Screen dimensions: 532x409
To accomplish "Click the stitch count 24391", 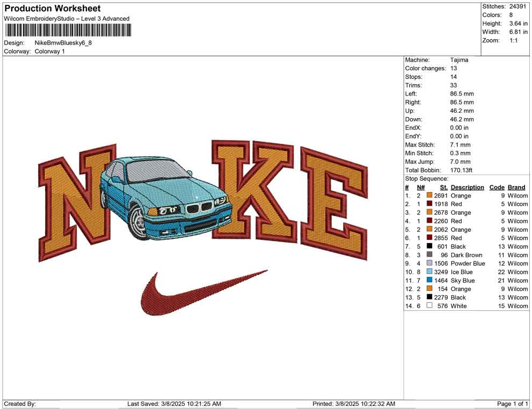I will click(517, 6).
